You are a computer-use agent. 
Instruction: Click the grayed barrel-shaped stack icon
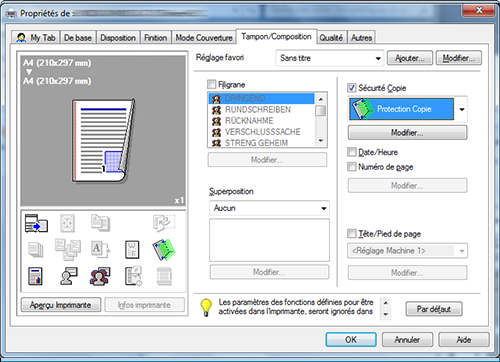pyautogui.click(x=164, y=276)
